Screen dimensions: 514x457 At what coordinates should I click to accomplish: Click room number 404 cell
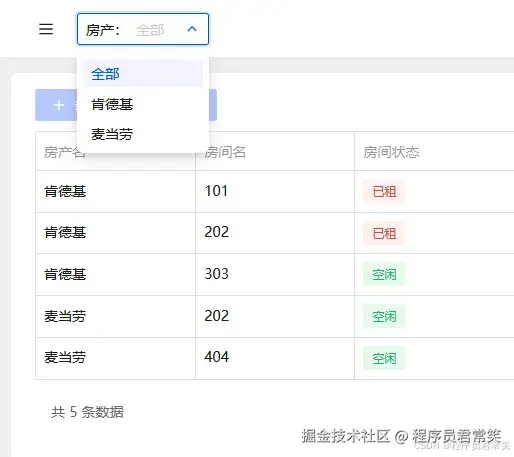click(x=275, y=358)
